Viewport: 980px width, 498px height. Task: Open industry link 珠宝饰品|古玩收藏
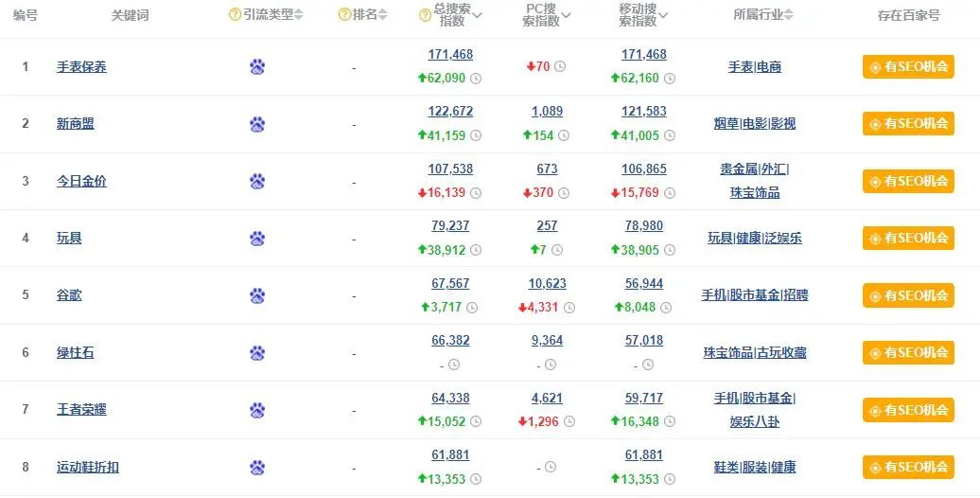(755, 353)
